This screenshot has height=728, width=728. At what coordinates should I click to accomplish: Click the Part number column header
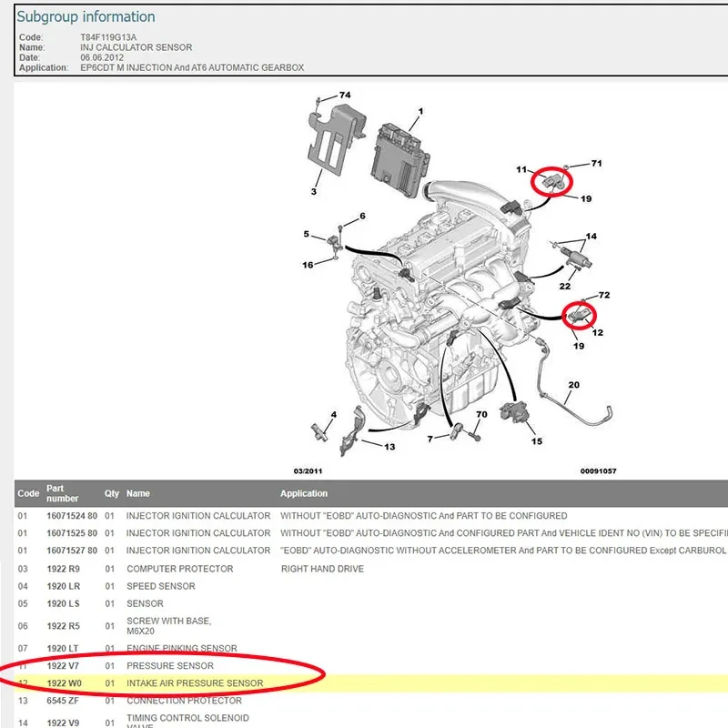[62, 493]
